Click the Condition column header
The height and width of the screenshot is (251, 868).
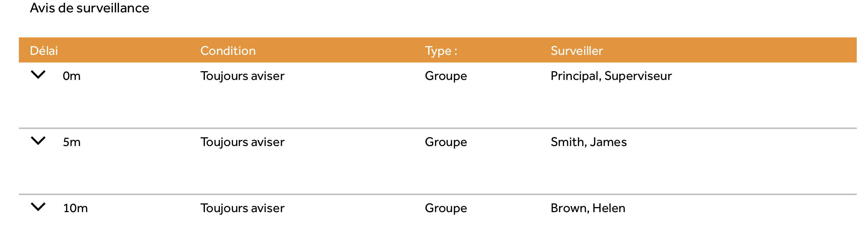pyautogui.click(x=228, y=50)
